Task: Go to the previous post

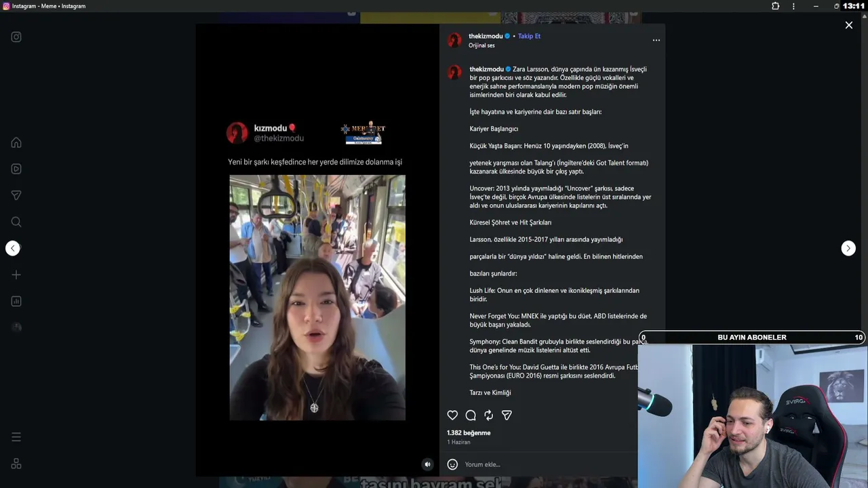Action: pos(13,248)
